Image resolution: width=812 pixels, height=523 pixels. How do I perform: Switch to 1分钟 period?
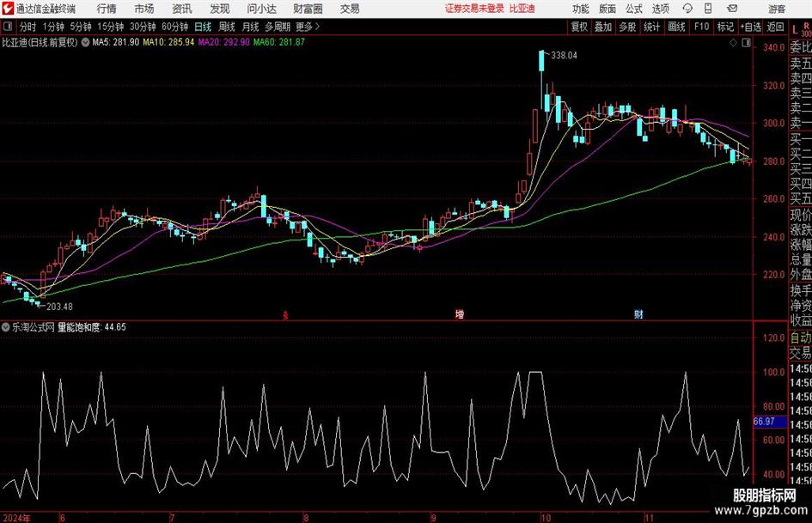pos(53,27)
